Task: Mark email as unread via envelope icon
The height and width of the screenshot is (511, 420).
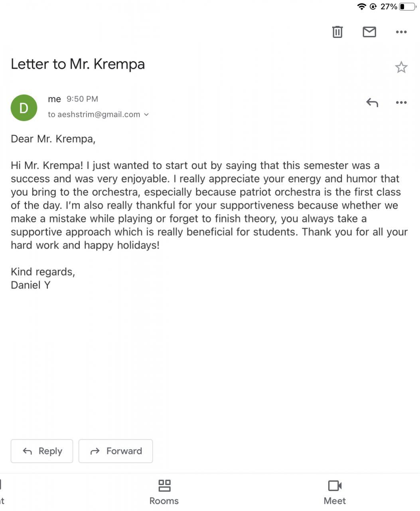Action: click(x=369, y=32)
